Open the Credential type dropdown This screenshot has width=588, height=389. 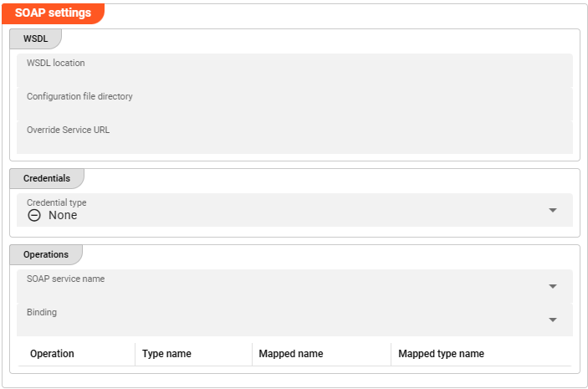[x=284, y=210]
